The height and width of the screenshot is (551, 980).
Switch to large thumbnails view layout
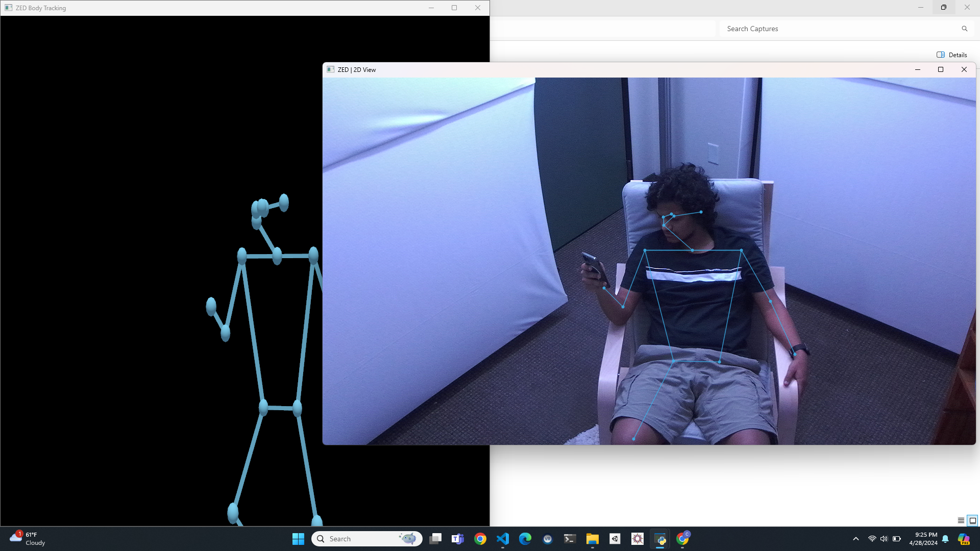973,520
